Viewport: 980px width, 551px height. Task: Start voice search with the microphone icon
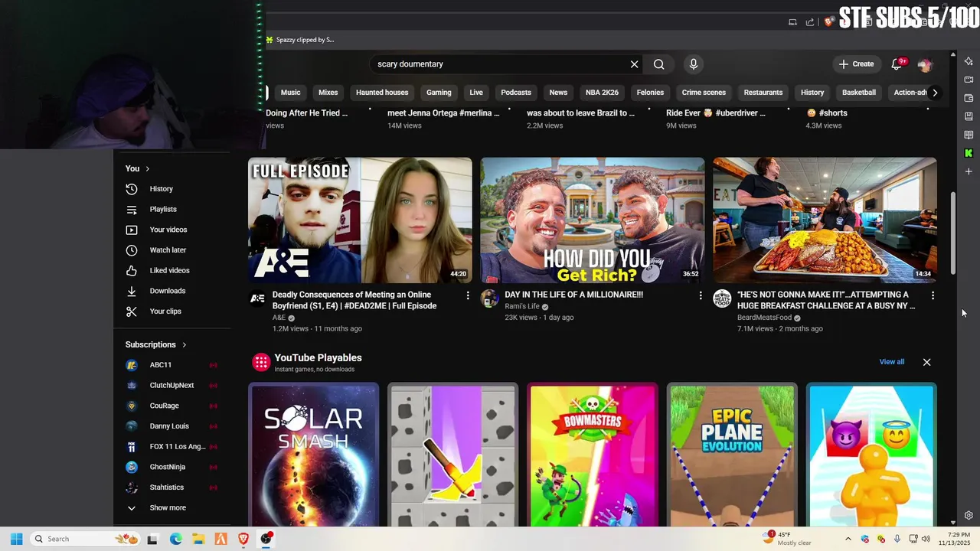tap(694, 64)
